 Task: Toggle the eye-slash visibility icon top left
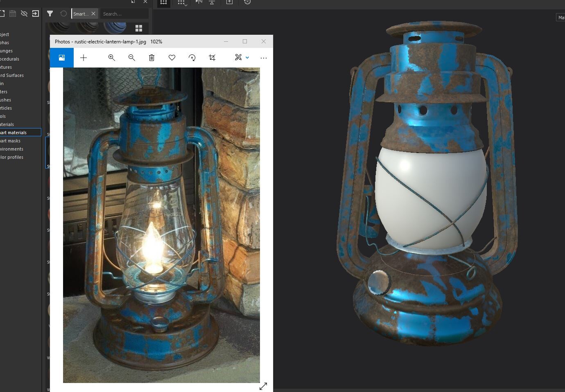point(24,13)
